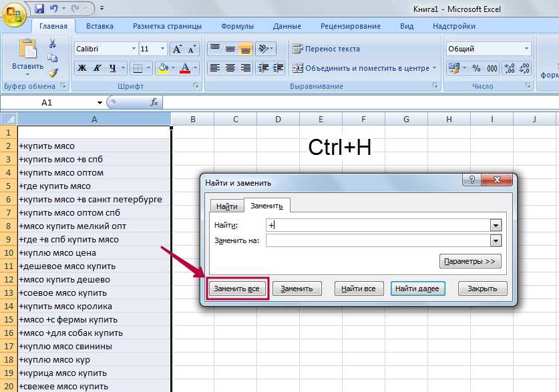Image resolution: width=559 pixels, height=392 pixels.
Task: Expand number format Общий dropdown
Action: tap(526, 49)
